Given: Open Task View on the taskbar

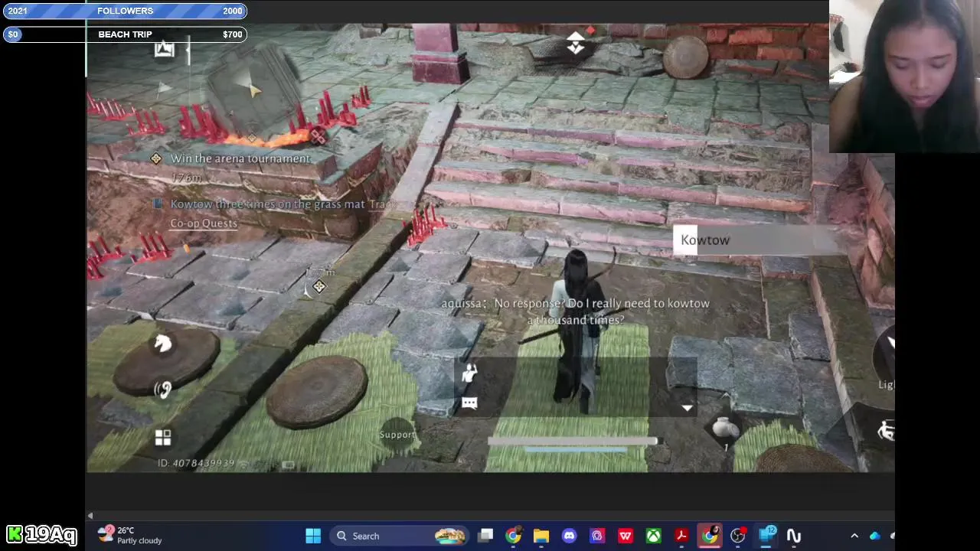Looking at the screenshot, I should pos(485,536).
